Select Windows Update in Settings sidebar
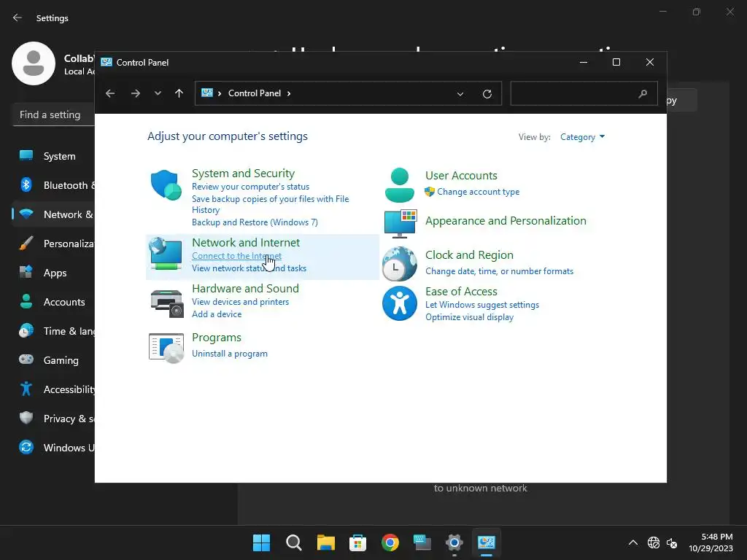This screenshot has width=747, height=560. point(53,448)
